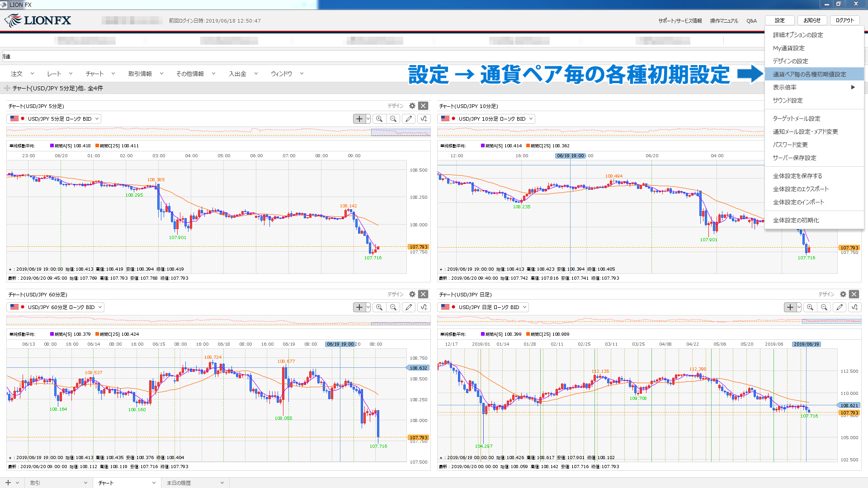The height and width of the screenshot is (488, 868).
Task: Select the trendline pencil tool on 60分足 chart
Action: click(x=409, y=307)
